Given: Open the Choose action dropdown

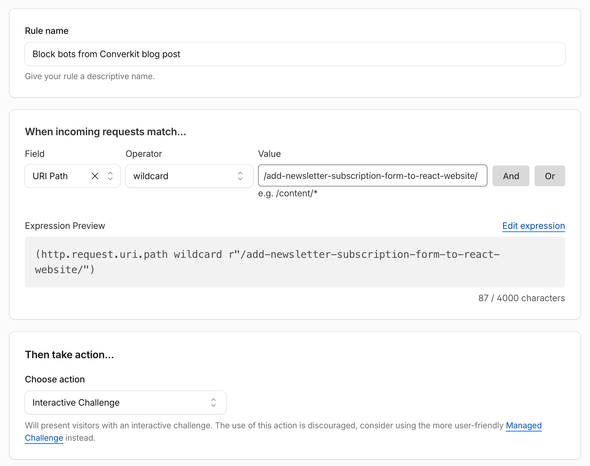Looking at the screenshot, I should point(125,402).
